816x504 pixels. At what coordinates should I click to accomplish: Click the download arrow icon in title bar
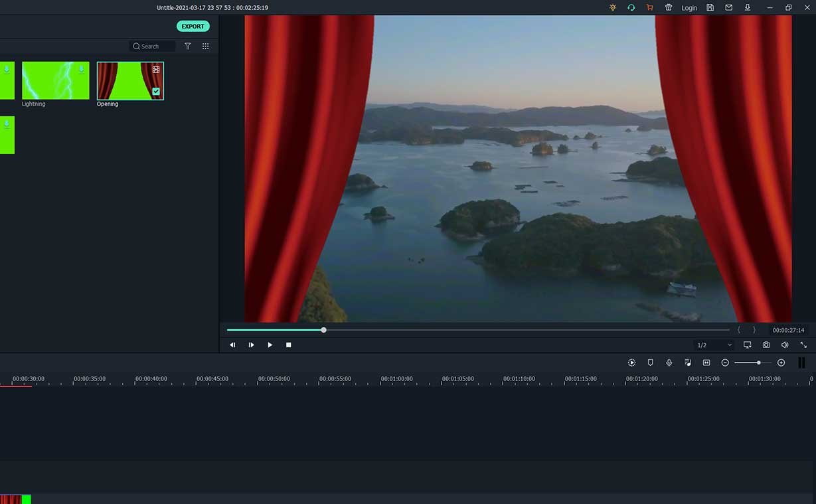tap(748, 7)
